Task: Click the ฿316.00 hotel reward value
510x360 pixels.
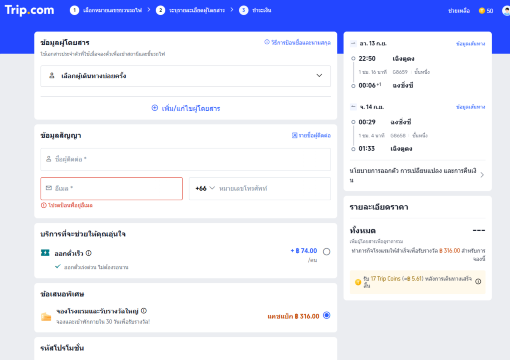Action: (x=307, y=316)
